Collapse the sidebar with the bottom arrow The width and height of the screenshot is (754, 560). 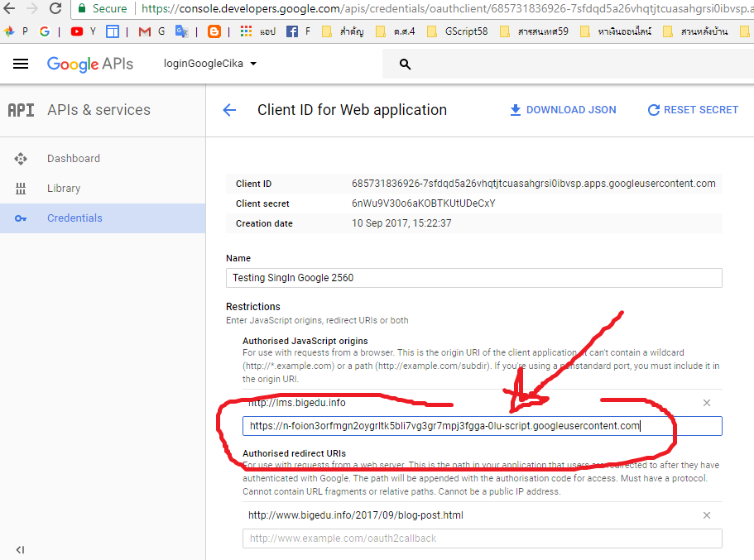[x=20, y=549]
